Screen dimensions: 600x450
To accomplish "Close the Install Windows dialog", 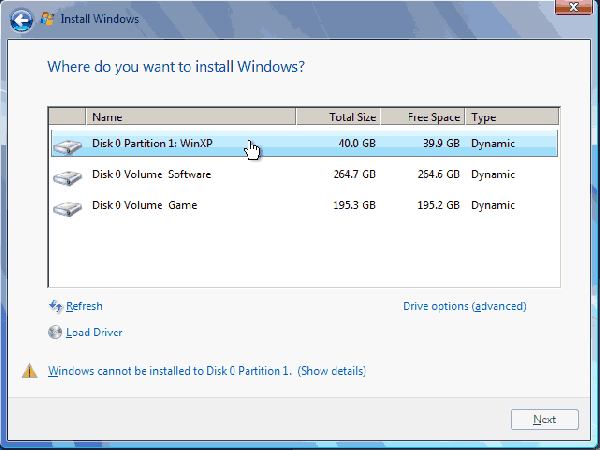I will [x=574, y=9].
